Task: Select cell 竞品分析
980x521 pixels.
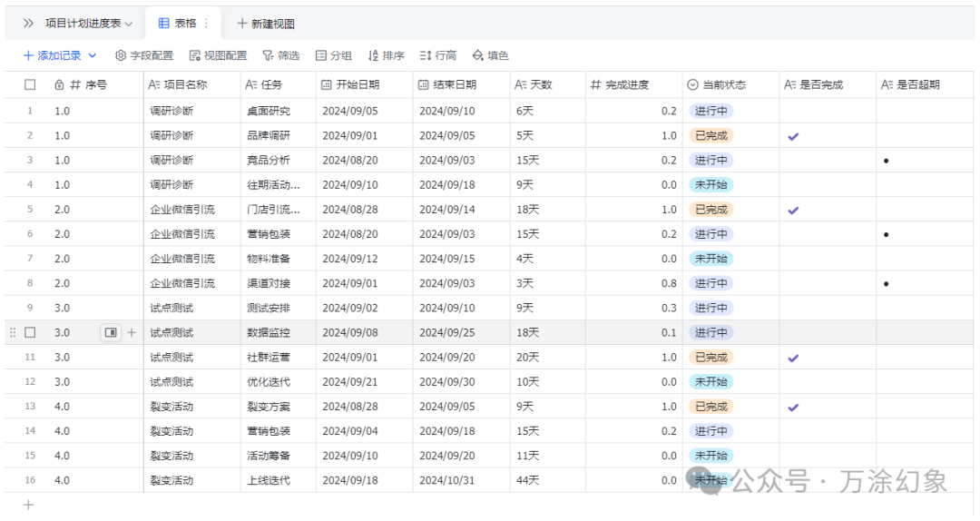Action: (x=279, y=160)
